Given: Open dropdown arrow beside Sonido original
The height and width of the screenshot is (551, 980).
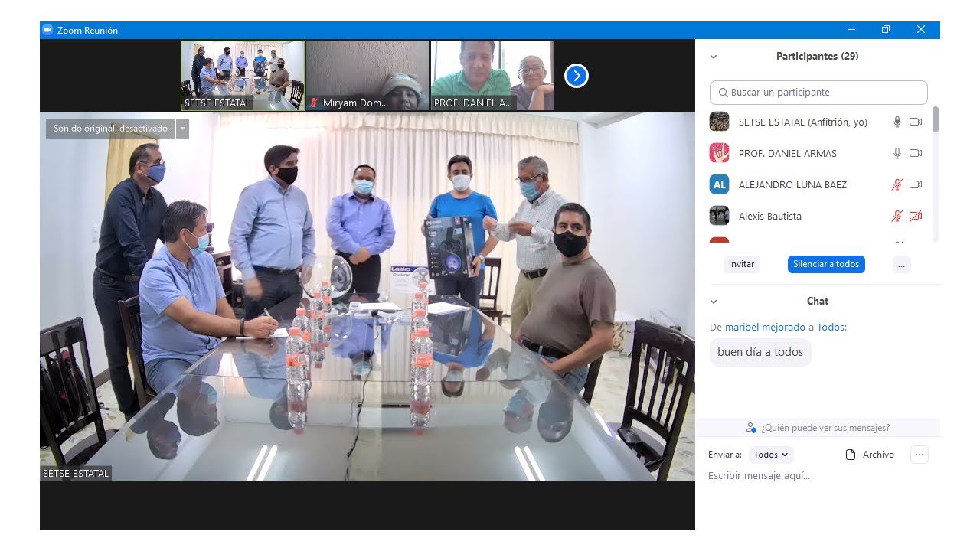Looking at the screenshot, I should point(182,129).
